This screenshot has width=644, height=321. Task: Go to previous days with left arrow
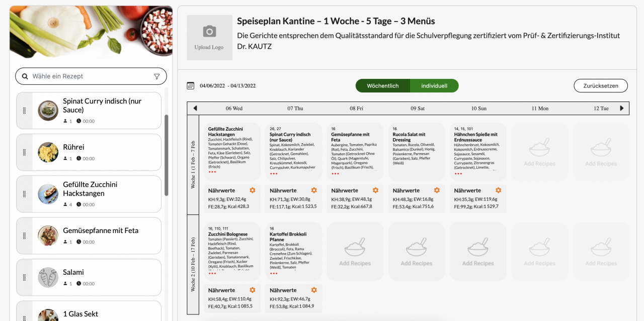click(195, 109)
